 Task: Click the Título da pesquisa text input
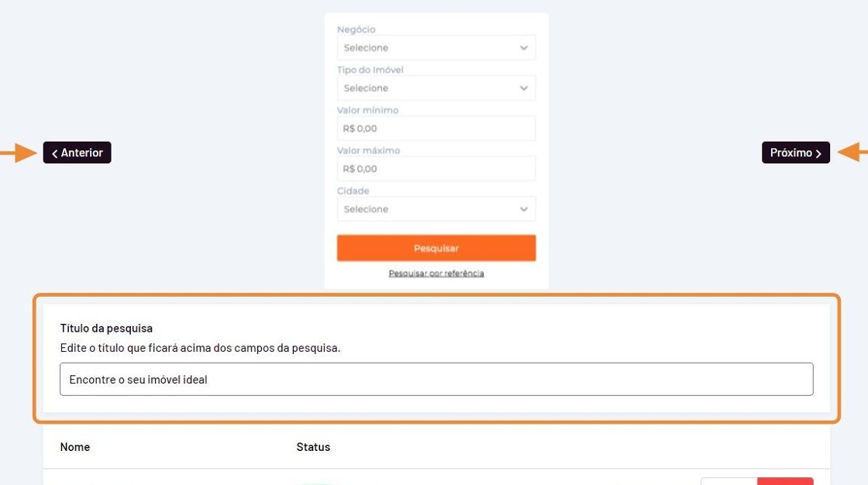[x=436, y=380]
